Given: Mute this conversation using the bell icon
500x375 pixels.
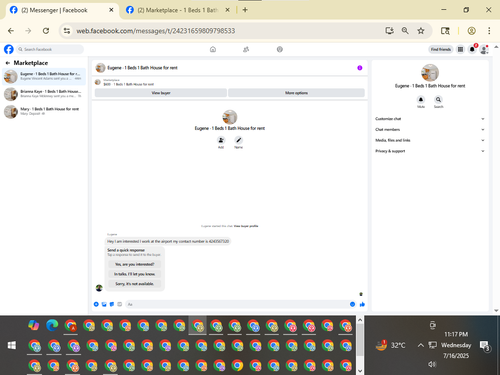Looking at the screenshot, I should click(421, 99).
